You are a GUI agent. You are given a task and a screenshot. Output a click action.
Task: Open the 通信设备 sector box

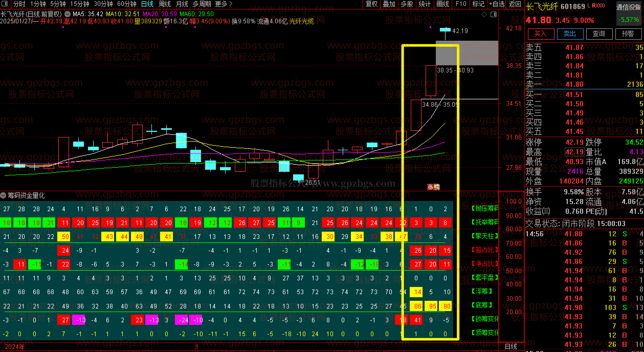pyautogui.click(x=629, y=13)
